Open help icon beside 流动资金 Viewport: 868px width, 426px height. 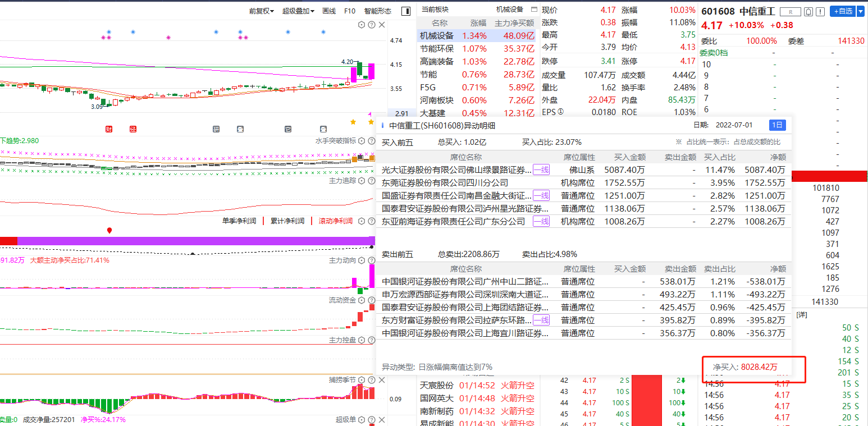371,300
